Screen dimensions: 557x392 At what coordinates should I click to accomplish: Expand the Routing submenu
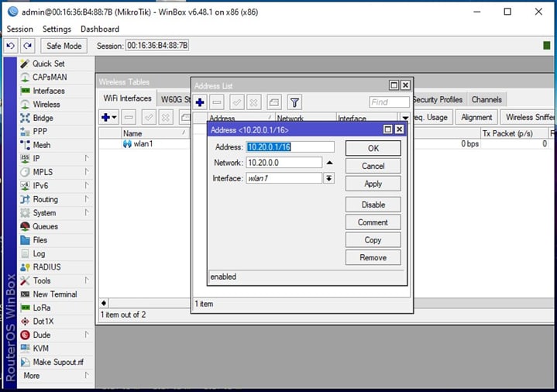pyautogui.click(x=86, y=199)
